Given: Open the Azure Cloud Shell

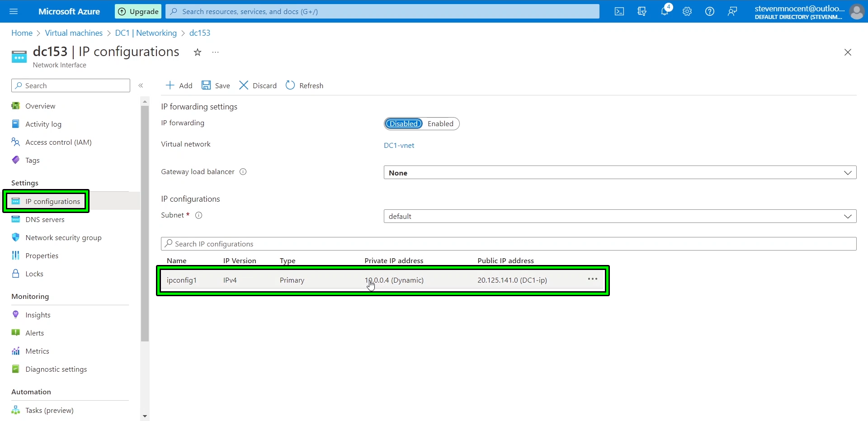Looking at the screenshot, I should coord(619,11).
